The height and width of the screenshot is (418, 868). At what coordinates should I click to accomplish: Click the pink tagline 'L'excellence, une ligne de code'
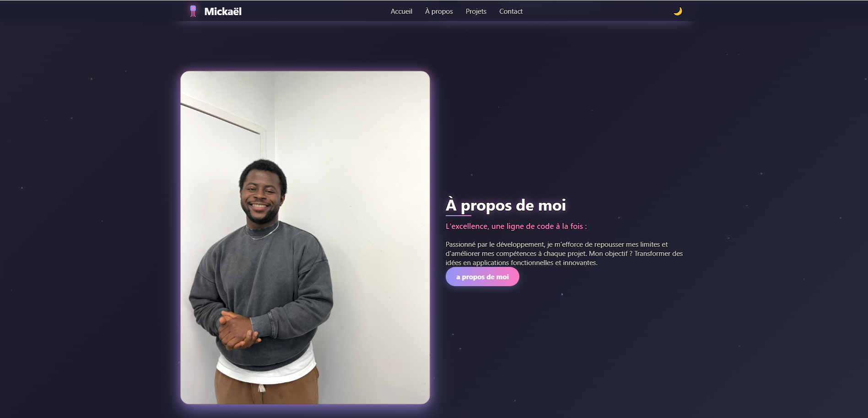tap(500, 226)
